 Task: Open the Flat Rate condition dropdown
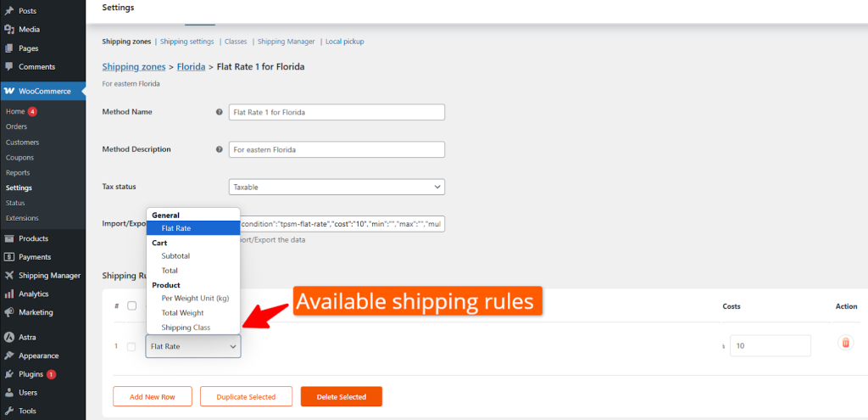(192, 346)
